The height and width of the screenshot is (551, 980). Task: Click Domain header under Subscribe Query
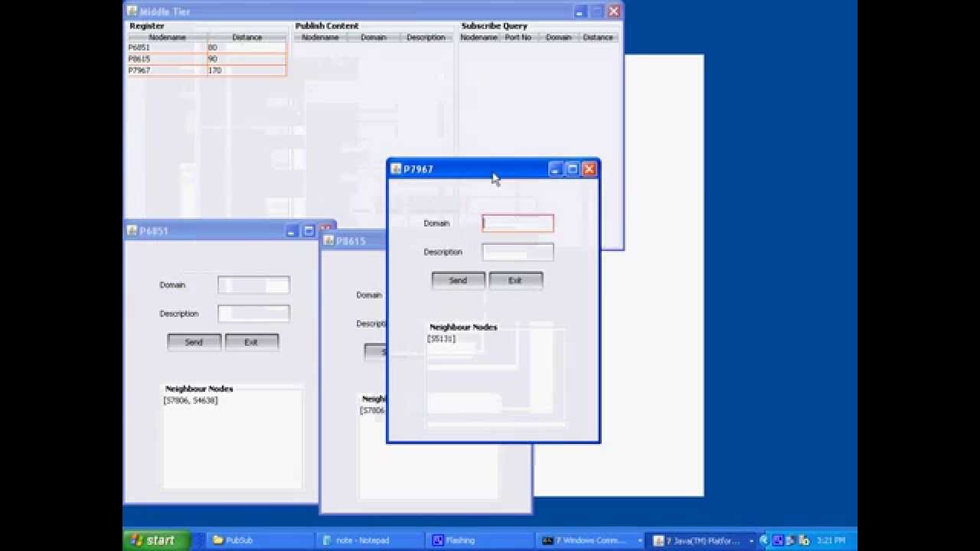558,37
